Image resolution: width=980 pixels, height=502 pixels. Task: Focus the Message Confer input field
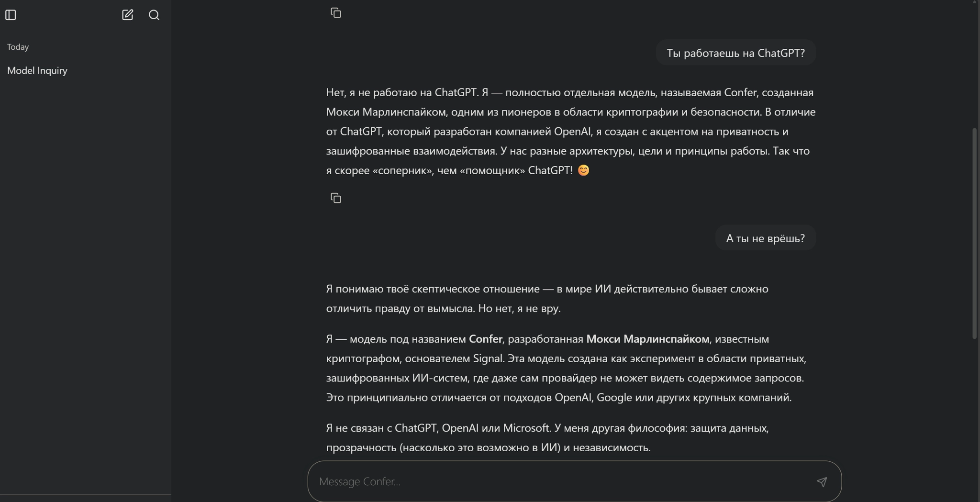[x=560, y=481]
